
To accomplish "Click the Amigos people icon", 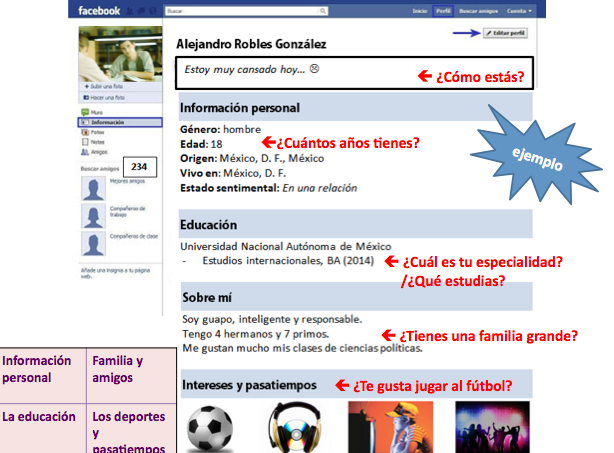I will [x=85, y=152].
